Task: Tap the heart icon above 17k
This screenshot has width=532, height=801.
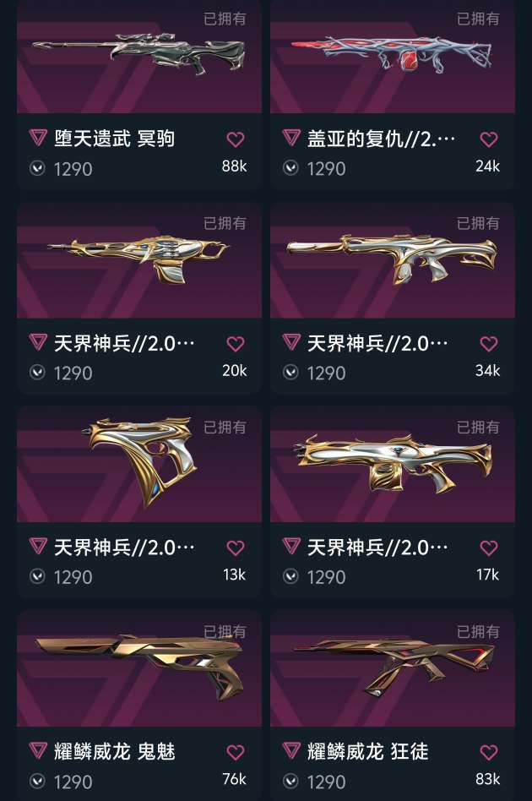Action: pyautogui.click(x=489, y=548)
